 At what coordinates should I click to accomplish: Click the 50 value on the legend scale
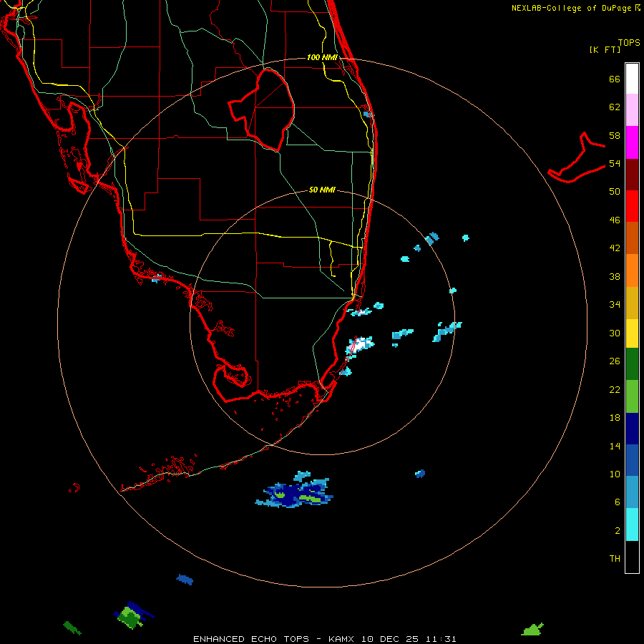click(615, 192)
